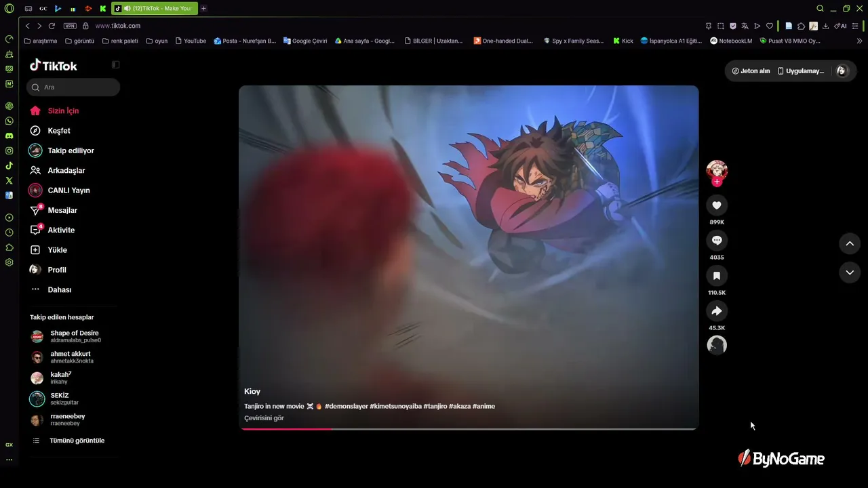Open Instagram in Opera sidebar
Image resolution: width=868 pixels, height=488 pixels.
pos(9,150)
